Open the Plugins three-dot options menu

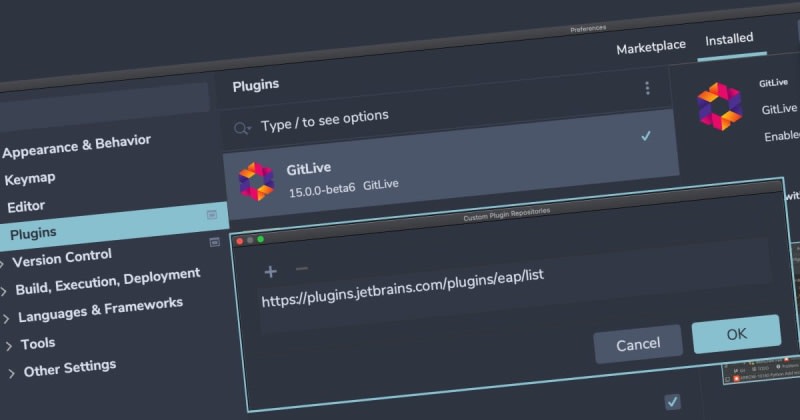point(647,88)
